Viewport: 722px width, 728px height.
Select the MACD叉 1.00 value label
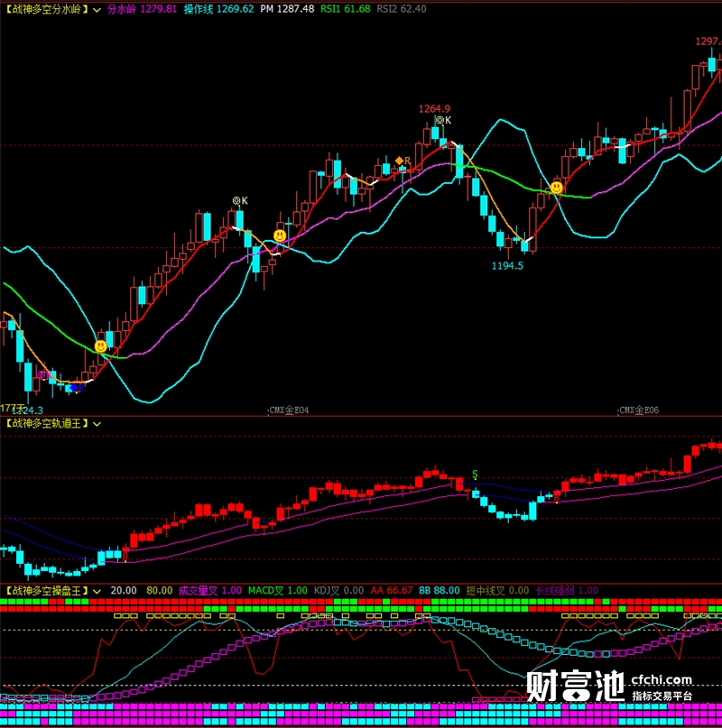[278, 591]
